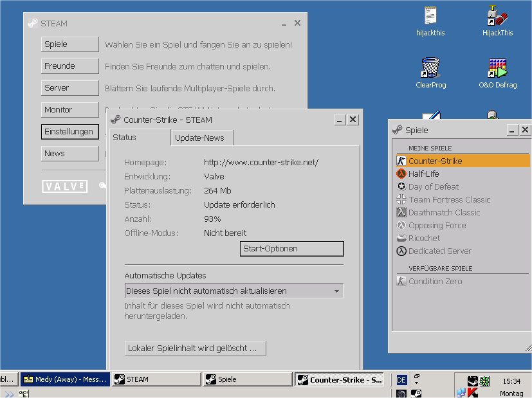Click the restore icon beside language bar
This screenshot has height=398, width=532.
click(x=417, y=376)
